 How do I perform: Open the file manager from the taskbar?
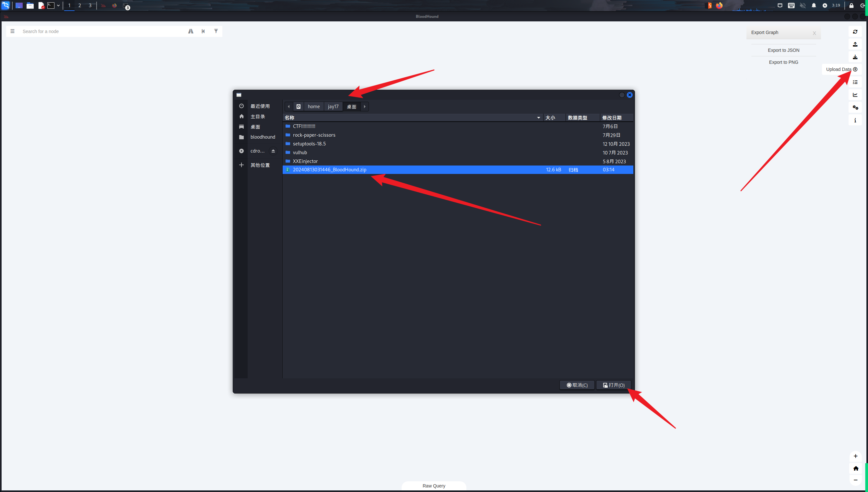click(x=30, y=6)
